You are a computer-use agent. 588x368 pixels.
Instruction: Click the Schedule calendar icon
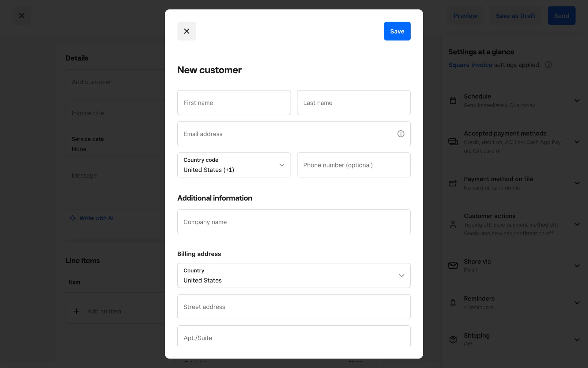tap(453, 101)
